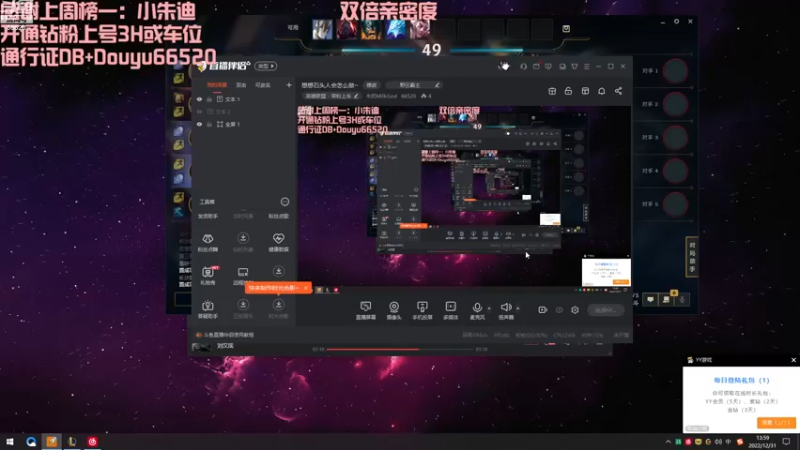
Task: Click the unlock padlock icon above preview
Action: pos(568,91)
